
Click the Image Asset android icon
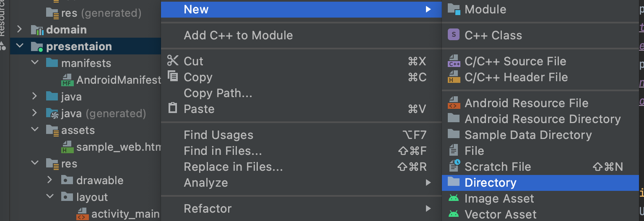454,198
